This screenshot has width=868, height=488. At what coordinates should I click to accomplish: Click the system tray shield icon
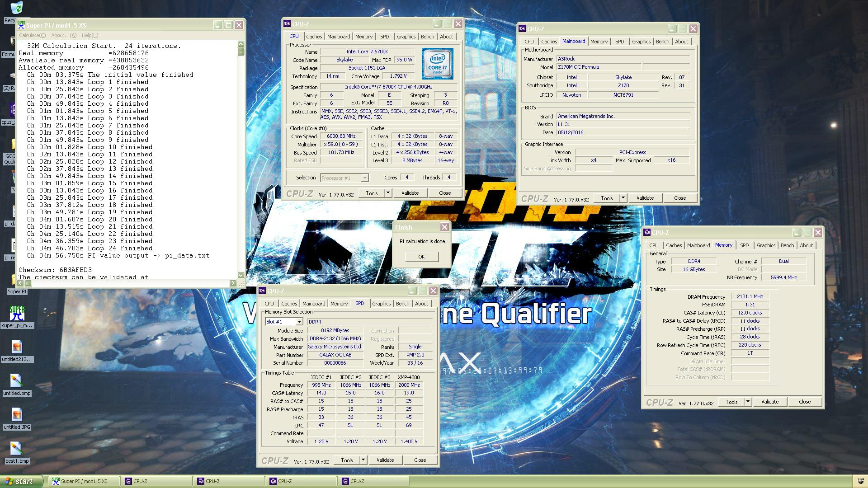point(860,482)
